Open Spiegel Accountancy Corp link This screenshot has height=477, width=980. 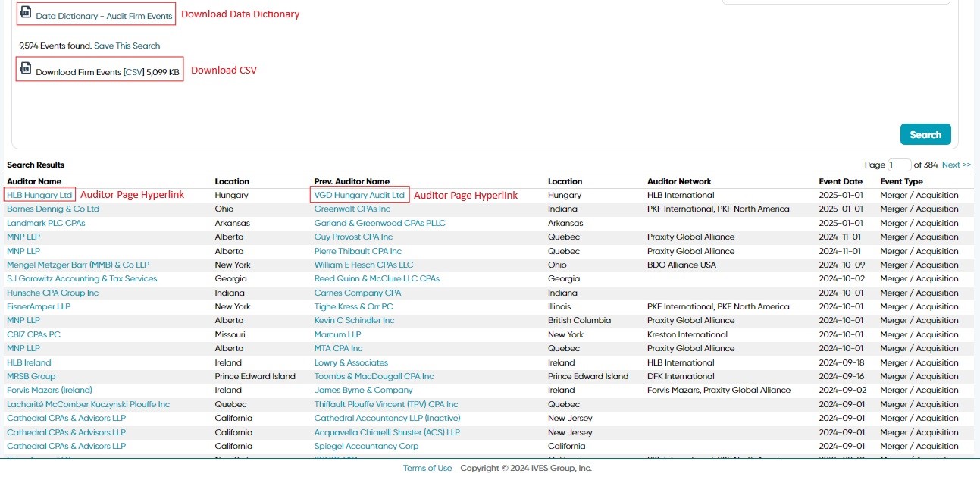367,446
